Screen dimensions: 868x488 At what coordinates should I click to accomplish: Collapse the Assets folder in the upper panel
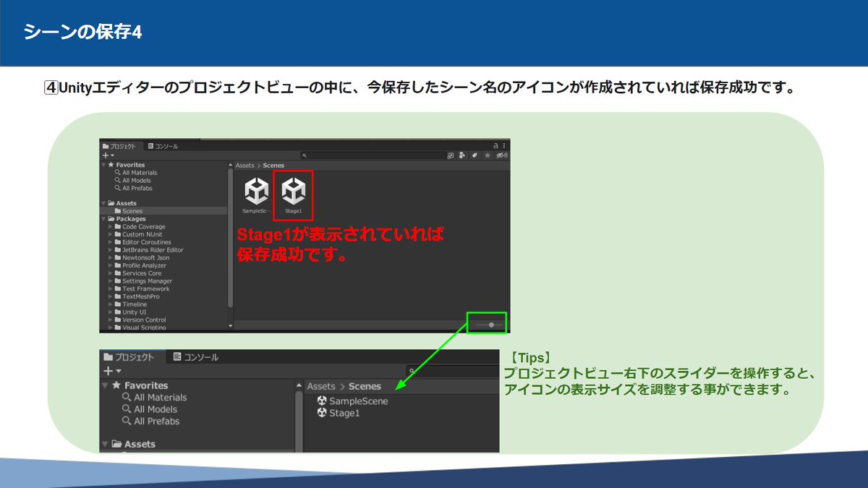[103, 203]
